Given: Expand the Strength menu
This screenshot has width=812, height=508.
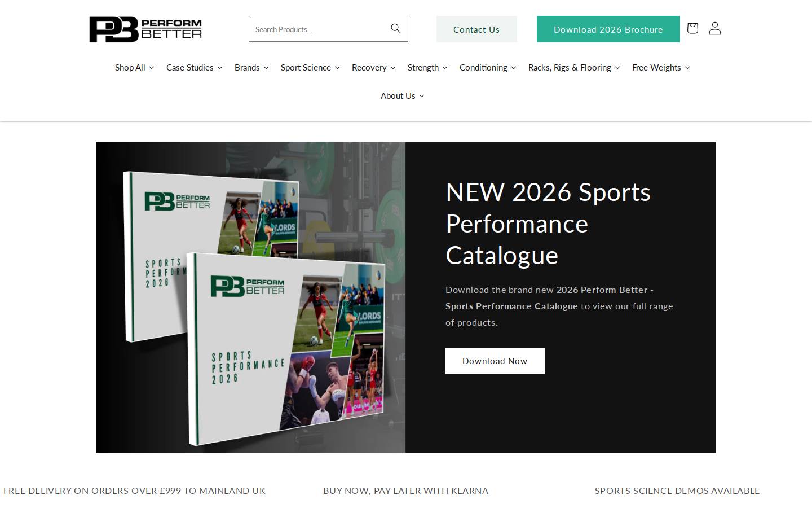Looking at the screenshot, I should pyautogui.click(x=427, y=68).
